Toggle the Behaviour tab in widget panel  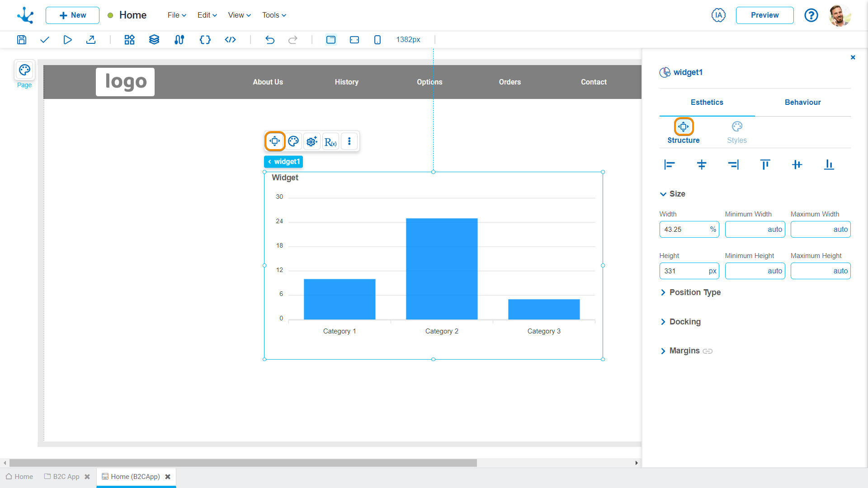802,103
